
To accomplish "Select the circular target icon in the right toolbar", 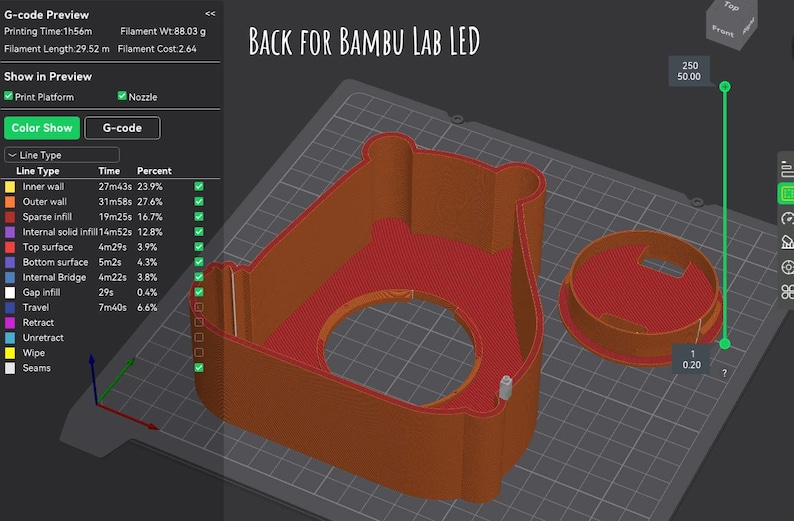I will (x=787, y=267).
